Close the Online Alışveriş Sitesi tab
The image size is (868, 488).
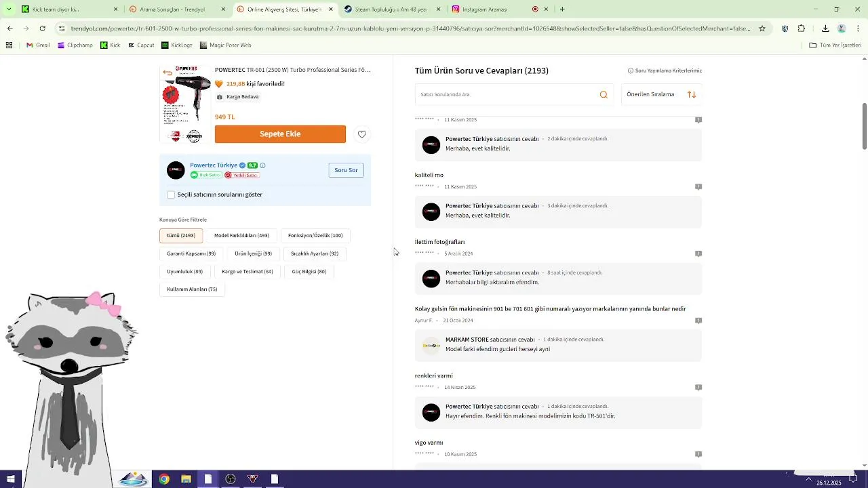coord(331,9)
